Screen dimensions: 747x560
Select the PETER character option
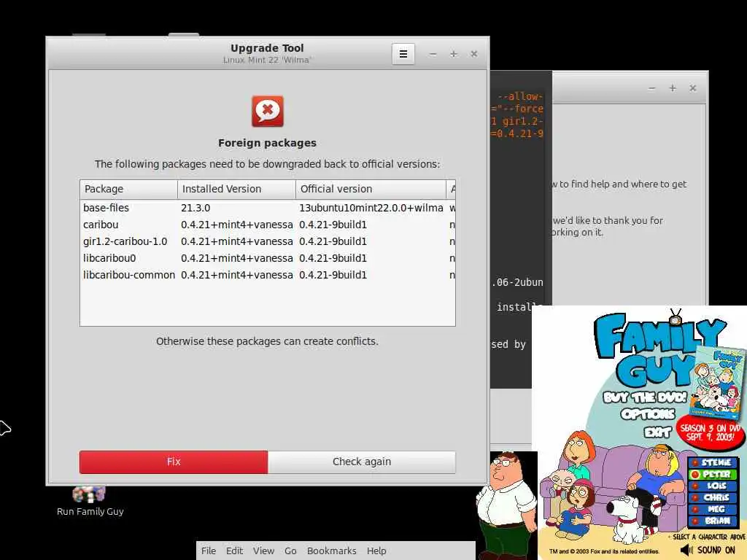[x=713, y=474]
